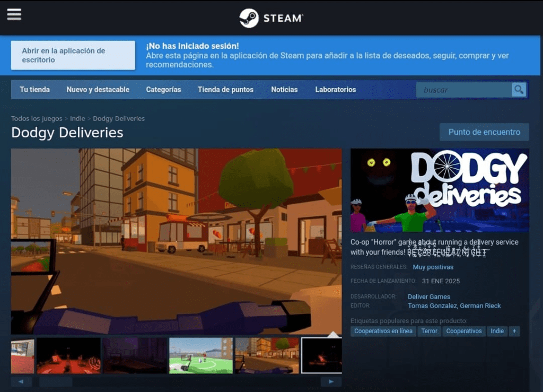543x392 pixels.
Task: Click the search magnifier icon
Action: tap(519, 90)
